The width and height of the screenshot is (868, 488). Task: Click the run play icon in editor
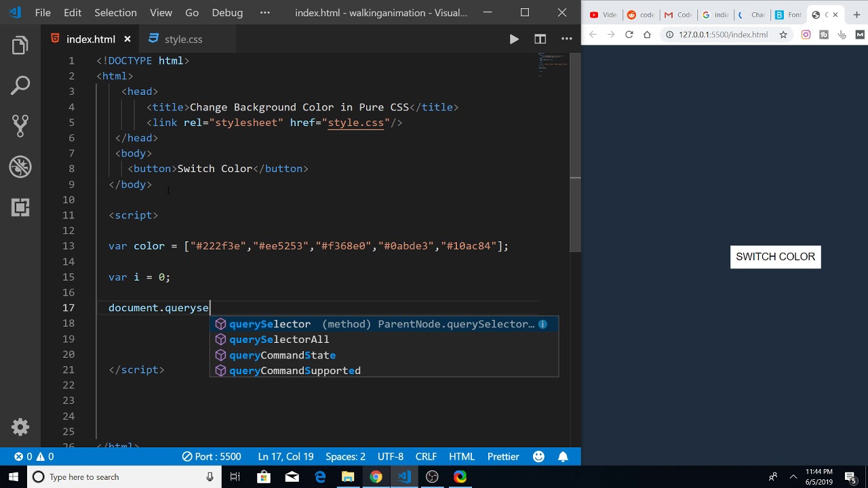coord(514,39)
